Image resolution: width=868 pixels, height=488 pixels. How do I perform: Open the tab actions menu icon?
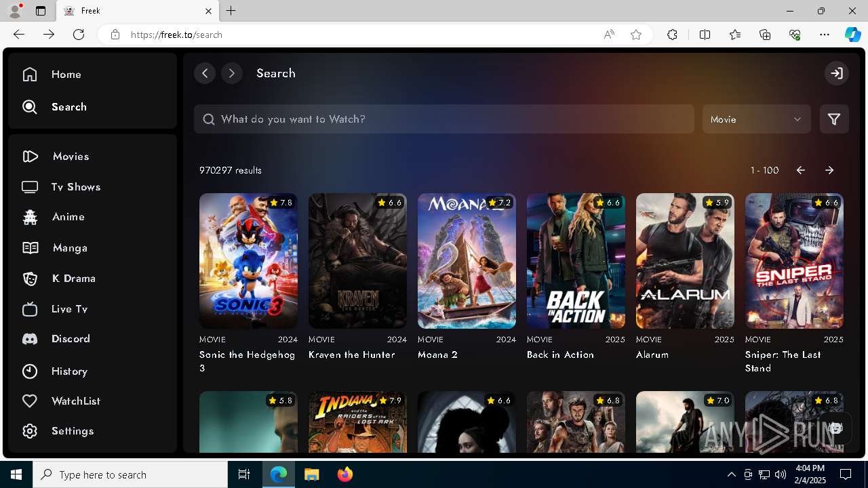click(x=41, y=11)
